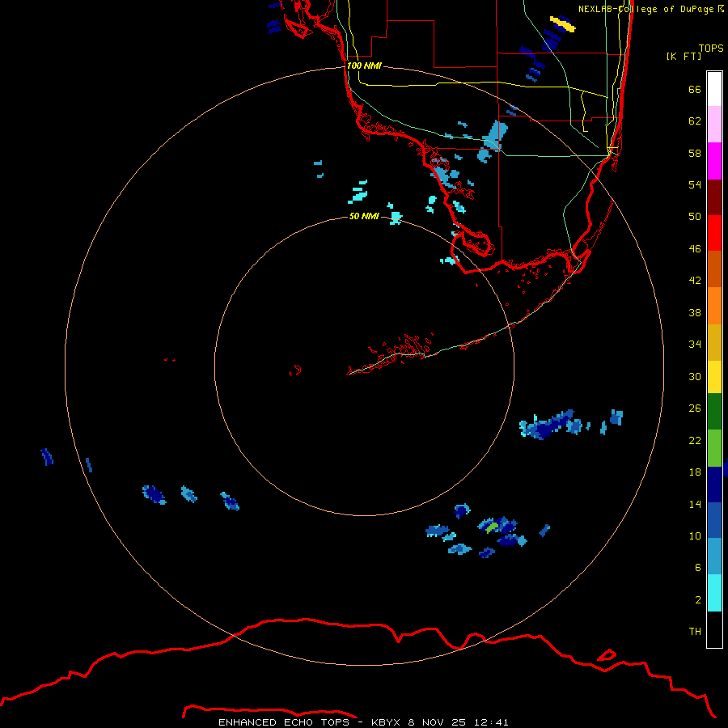Click the "100 NMI" range ring label
Screen dimensions: 728x728
click(x=364, y=66)
